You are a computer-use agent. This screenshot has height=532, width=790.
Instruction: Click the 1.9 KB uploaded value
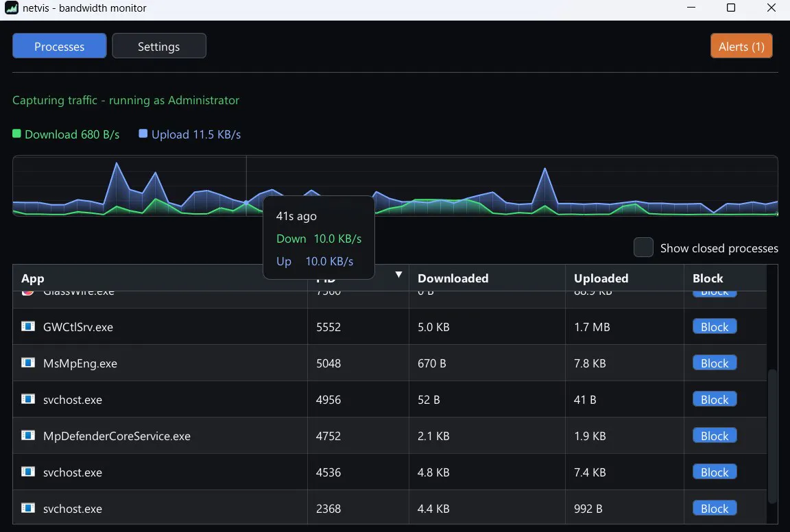[590, 436]
